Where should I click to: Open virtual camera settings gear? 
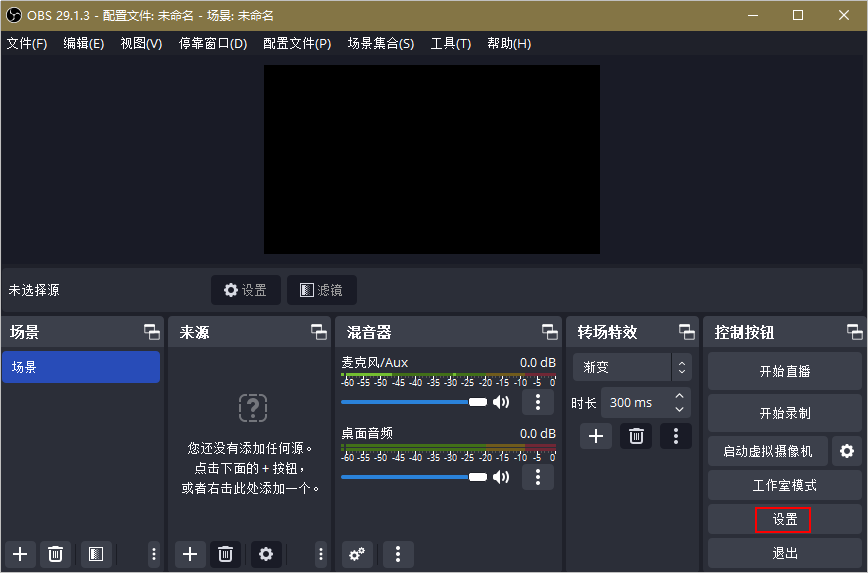[846, 451]
